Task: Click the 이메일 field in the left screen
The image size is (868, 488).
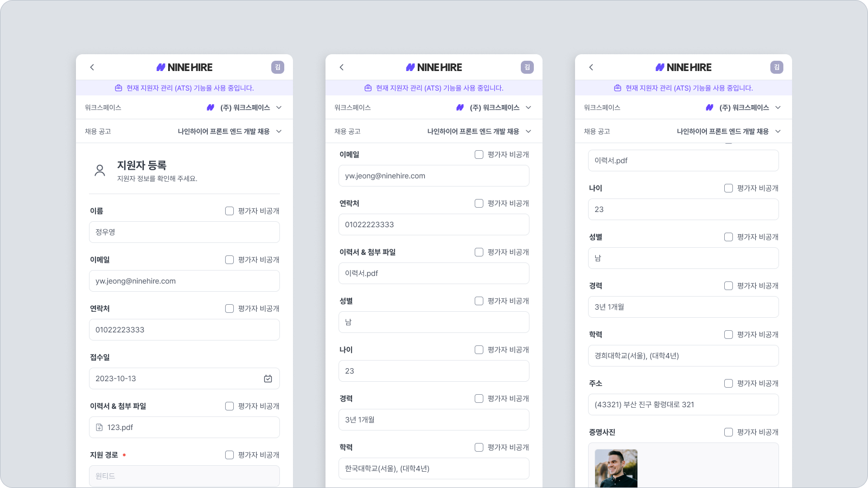Action: 184,281
